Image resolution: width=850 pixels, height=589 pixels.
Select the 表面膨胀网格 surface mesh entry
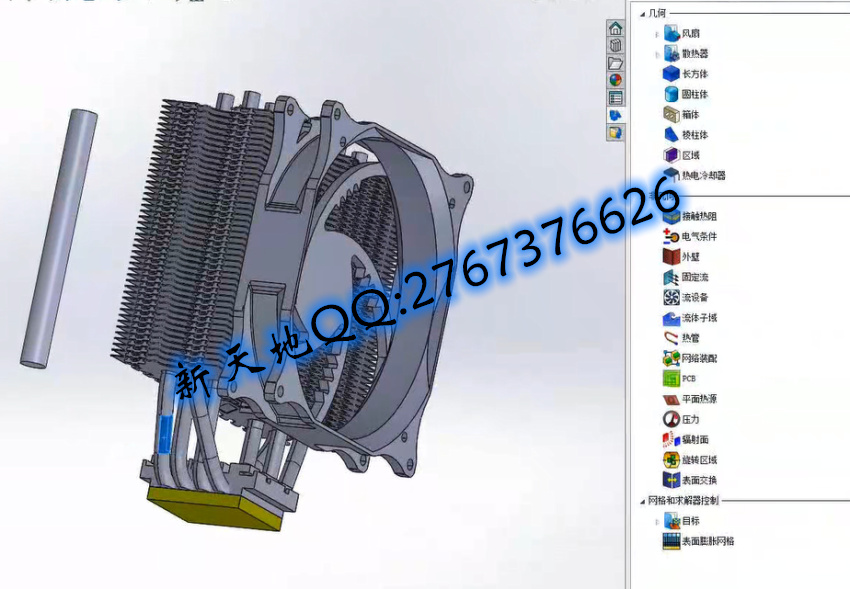707,541
